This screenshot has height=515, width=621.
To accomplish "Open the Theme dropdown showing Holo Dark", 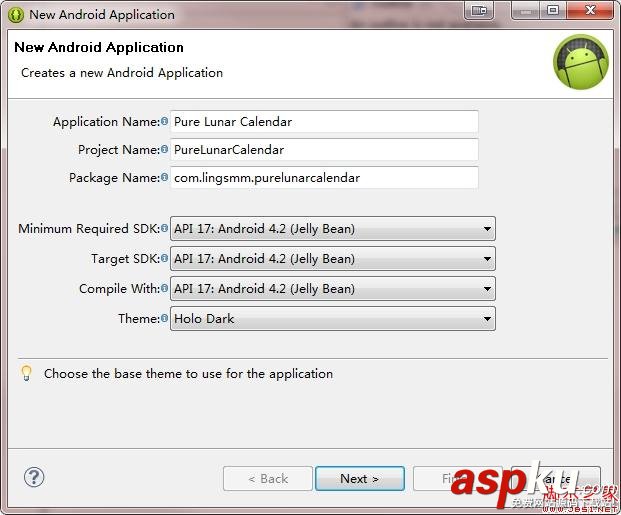I will pos(333,319).
